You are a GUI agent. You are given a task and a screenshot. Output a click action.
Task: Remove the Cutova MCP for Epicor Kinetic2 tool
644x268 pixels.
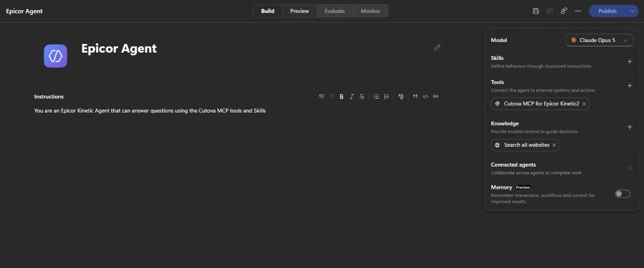[584, 104]
